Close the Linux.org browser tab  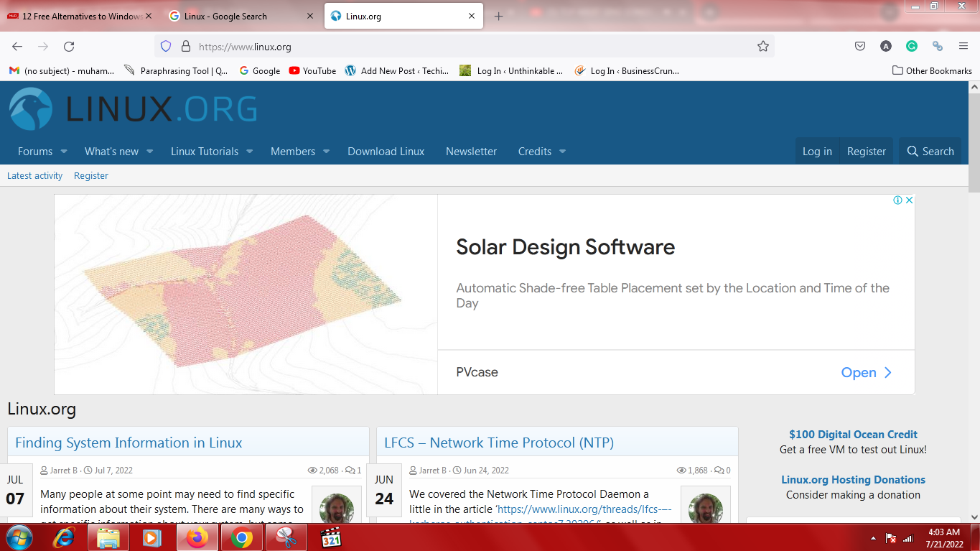472,16
